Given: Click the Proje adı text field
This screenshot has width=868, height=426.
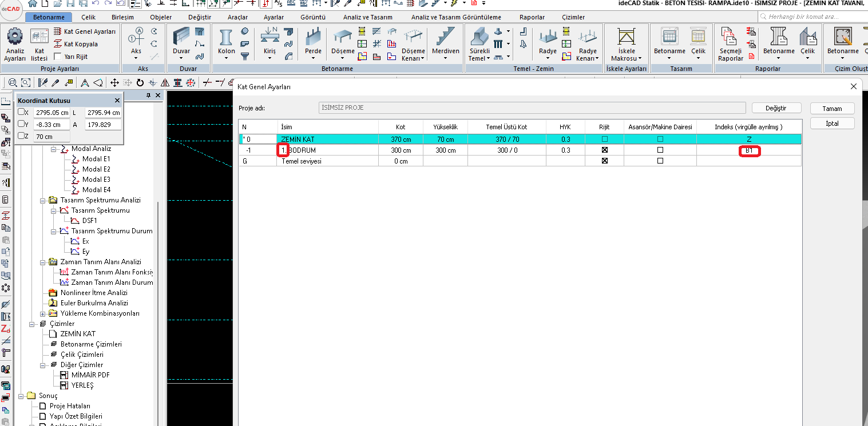Looking at the screenshot, I should point(532,108).
